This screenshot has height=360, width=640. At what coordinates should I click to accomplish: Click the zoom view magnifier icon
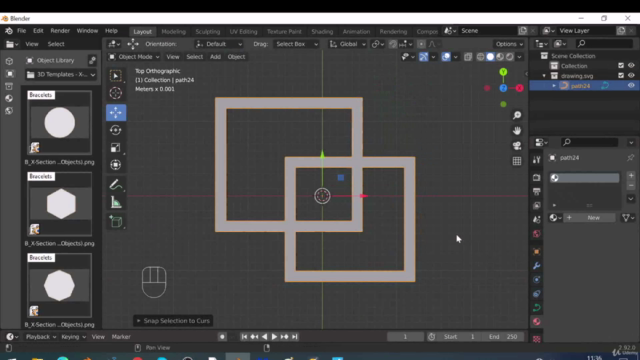tap(517, 116)
